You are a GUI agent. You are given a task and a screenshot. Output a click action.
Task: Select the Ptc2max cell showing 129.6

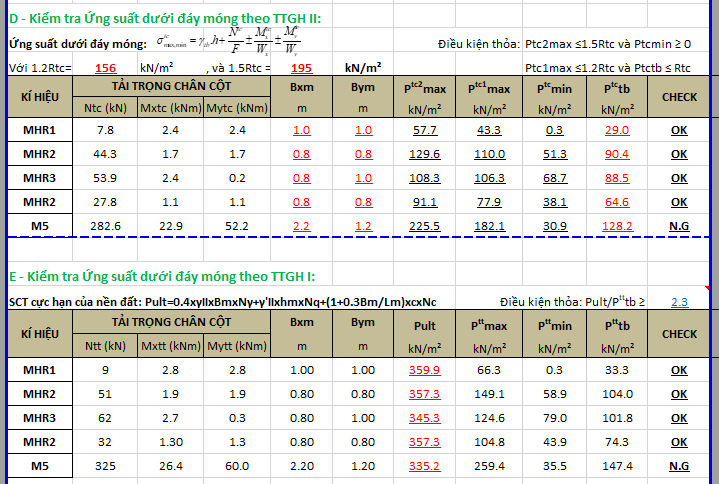click(x=425, y=154)
